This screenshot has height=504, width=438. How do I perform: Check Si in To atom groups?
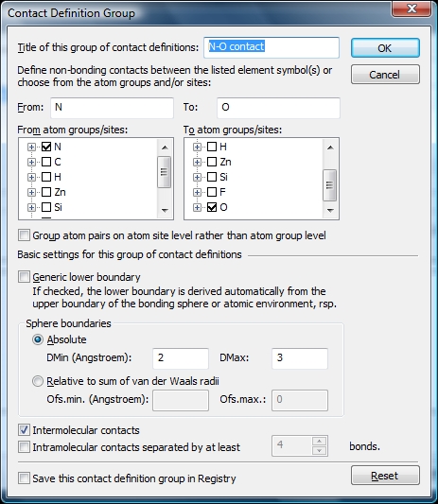212,177
